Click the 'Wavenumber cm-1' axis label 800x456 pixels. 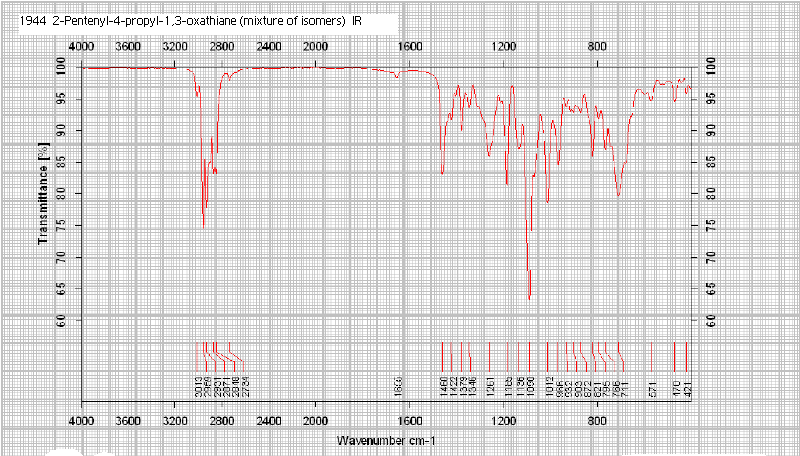click(386, 440)
